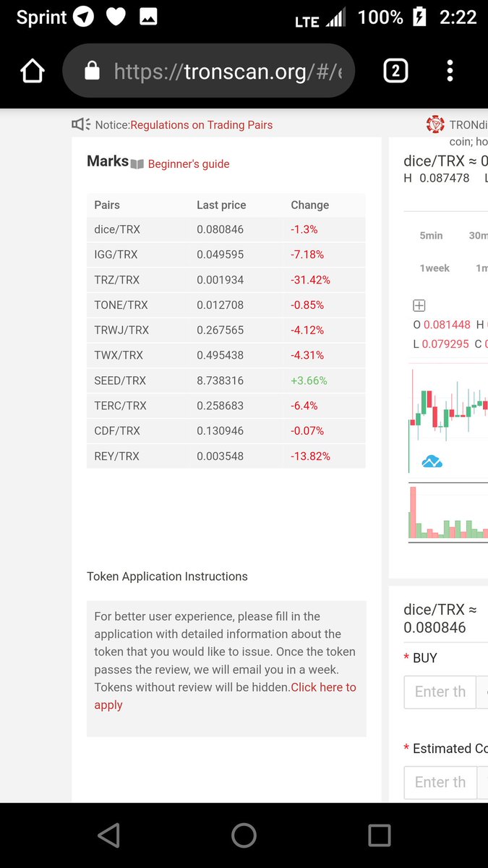Switch chart to 5min interval

coord(431,236)
